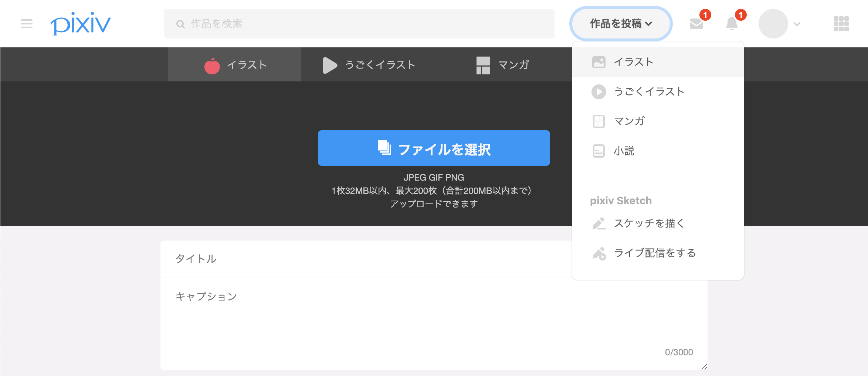Click the search magnifier icon
Viewport: 868px width, 376px height.
pyautogui.click(x=181, y=23)
